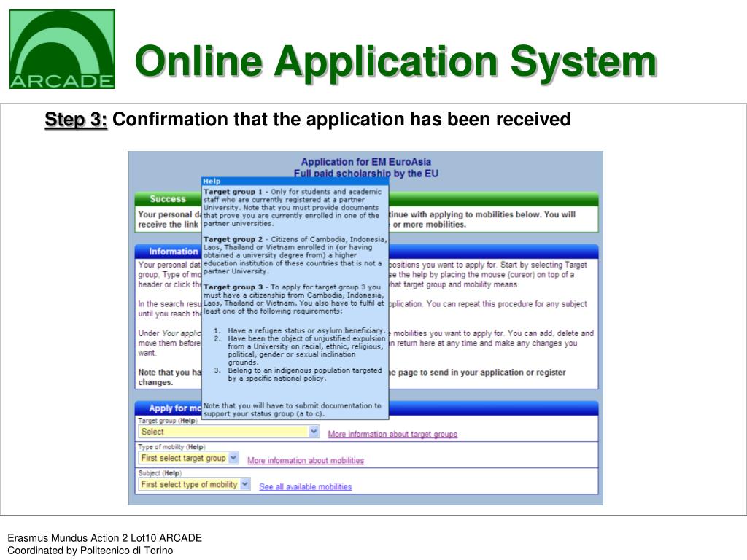Click Target group 1 heading in help popup
This screenshot has height=560, width=747.
(233, 192)
